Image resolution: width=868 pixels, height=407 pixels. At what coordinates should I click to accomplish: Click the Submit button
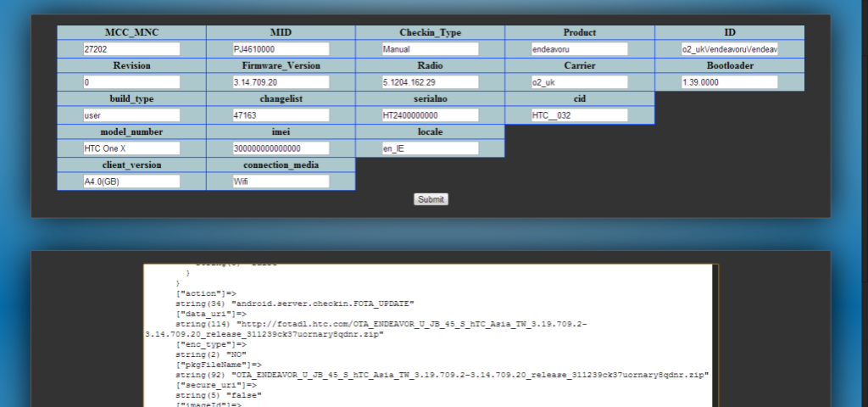click(431, 199)
